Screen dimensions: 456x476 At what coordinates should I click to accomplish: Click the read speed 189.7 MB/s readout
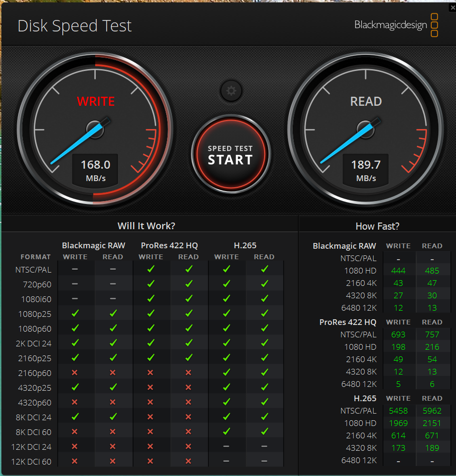tap(366, 170)
